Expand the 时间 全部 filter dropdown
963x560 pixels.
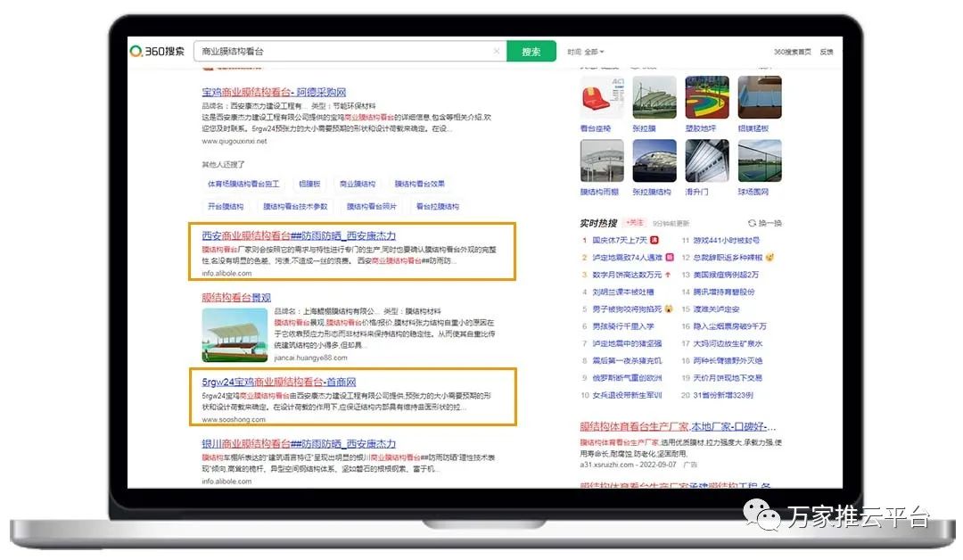(x=586, y=52)
